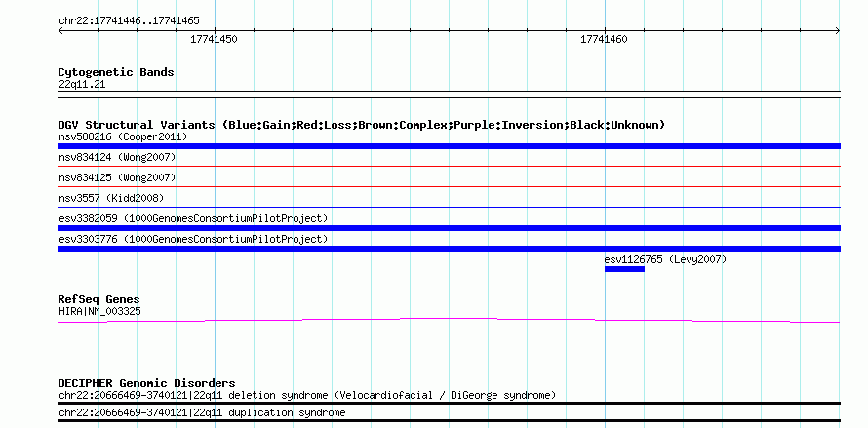Click the thin blue line under nsv3557
The width and height of the screenshot is (868, 428).
[x=449, y=207]
